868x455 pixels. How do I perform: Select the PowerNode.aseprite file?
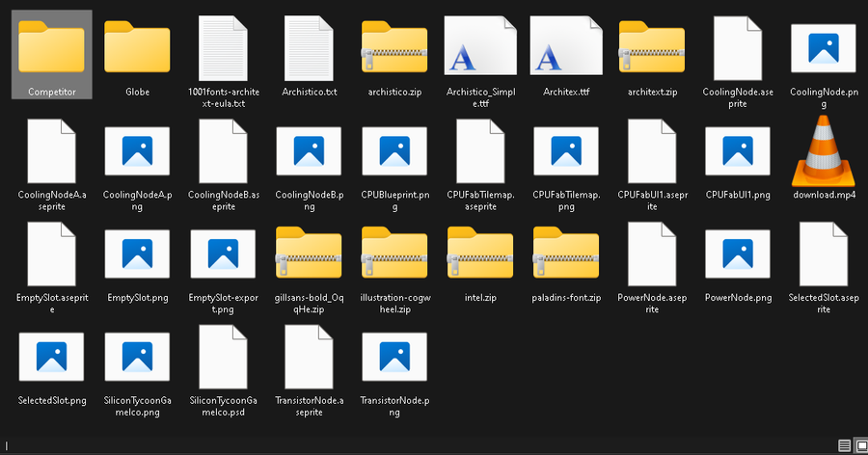pos(652,266)
